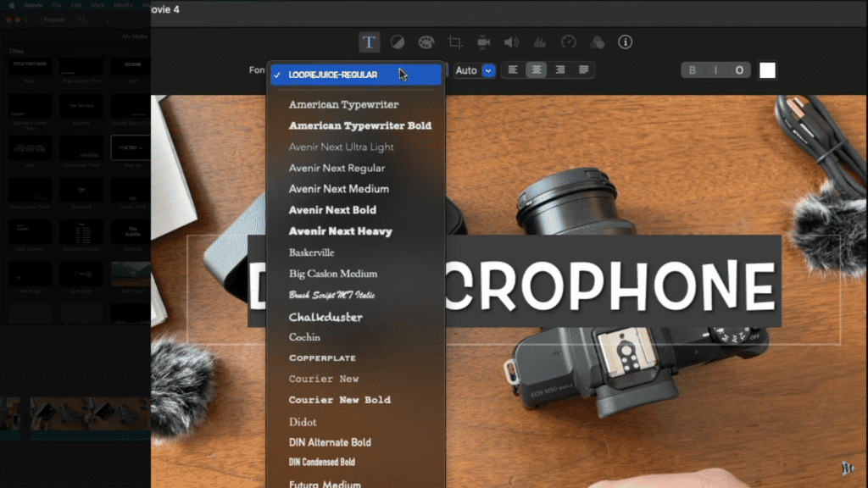Open the color balance icon
This screenshot has width=868, height=488.
(398, 42)
